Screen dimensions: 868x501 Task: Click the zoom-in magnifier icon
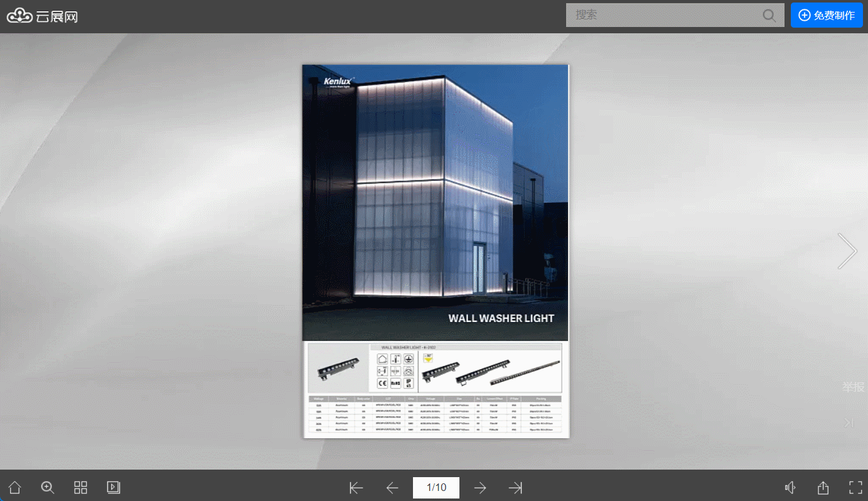tap(48, 487)
